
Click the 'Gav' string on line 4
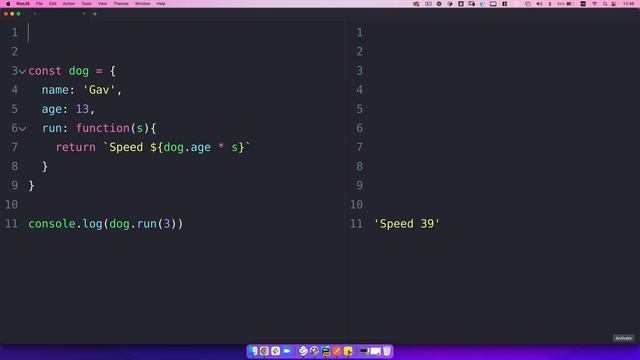coord(99,90)
